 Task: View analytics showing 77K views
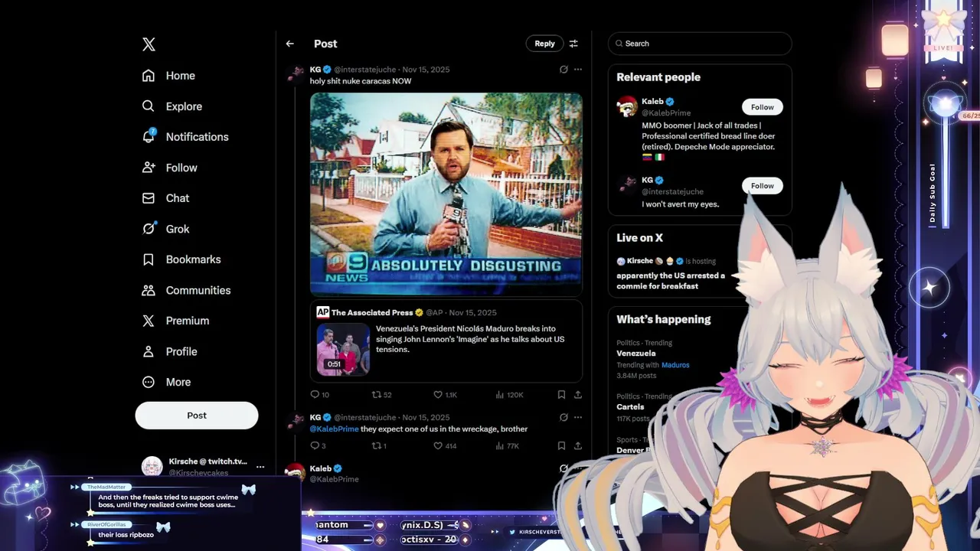pyautogui.click(x=508, y=446)
